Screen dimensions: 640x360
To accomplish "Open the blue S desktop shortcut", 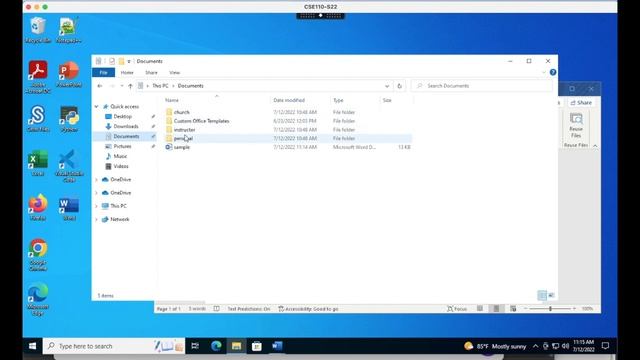I will (38, 119).
